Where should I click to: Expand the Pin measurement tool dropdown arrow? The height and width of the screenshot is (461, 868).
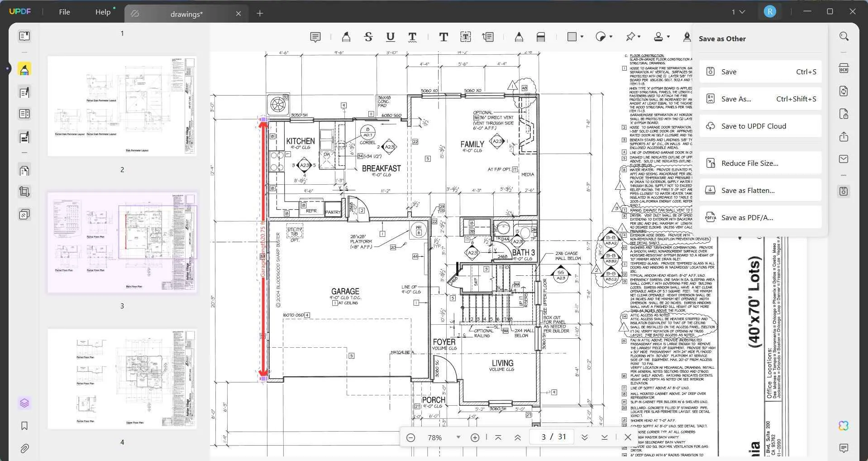point(639,37)
